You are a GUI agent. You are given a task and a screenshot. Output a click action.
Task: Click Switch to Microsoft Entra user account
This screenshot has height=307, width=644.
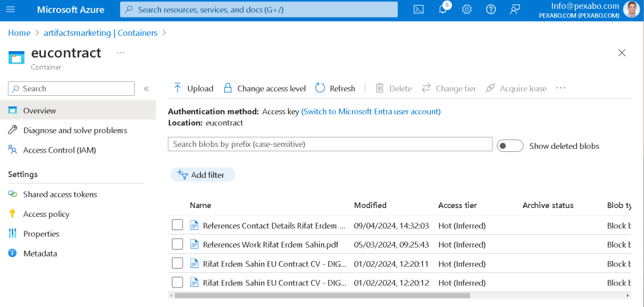point(371,112)
